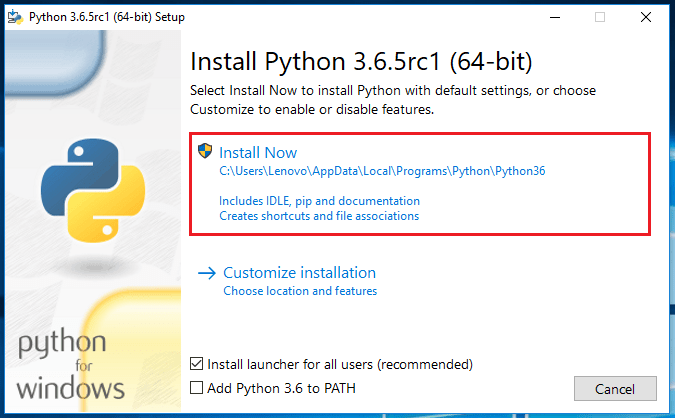Viewport: 675px width, 418px height.
Task: Click the 'Install launcher for all users (recommended)' label
Action: (339, 364)
